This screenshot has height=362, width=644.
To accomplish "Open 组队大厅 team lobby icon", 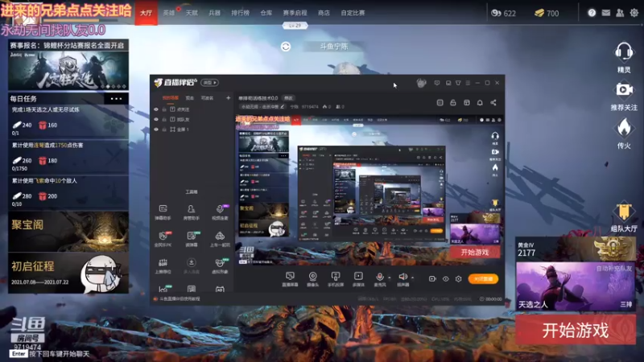I will [624, 216].
